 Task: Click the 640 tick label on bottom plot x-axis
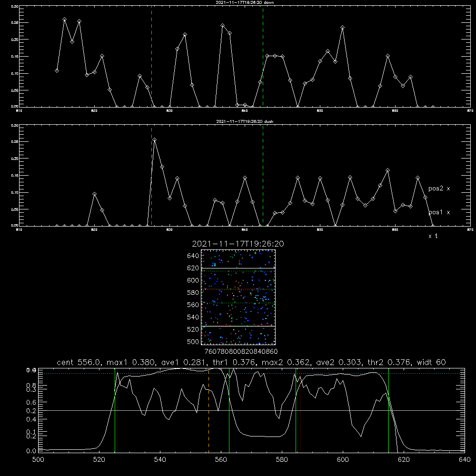click(465, 460)
